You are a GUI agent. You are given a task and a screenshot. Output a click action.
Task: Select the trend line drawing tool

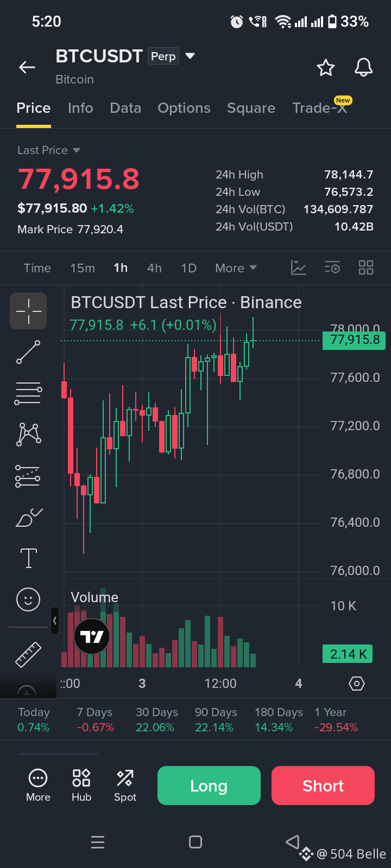pyautogui.click(x=28, y=352)
